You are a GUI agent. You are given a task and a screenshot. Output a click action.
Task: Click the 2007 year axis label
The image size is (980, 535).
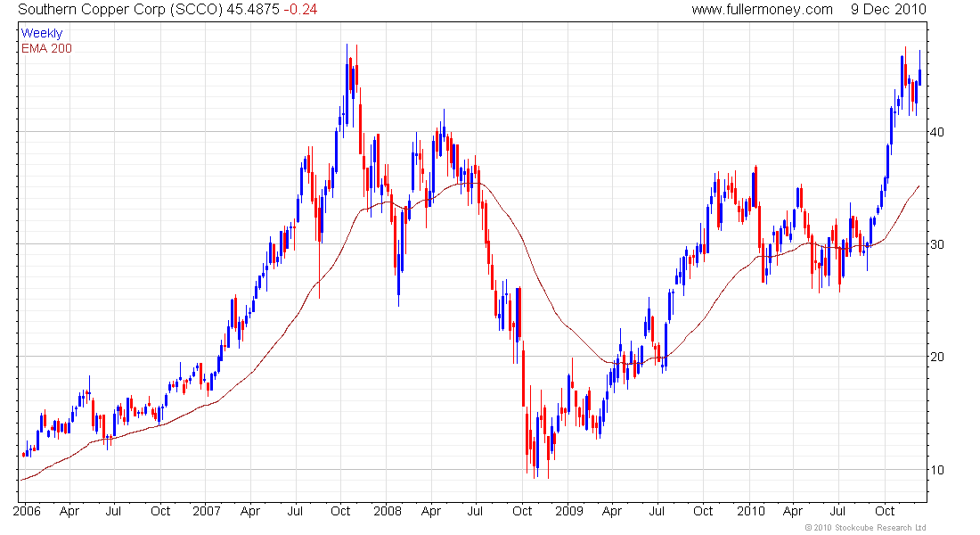click(x=207, y=511)
